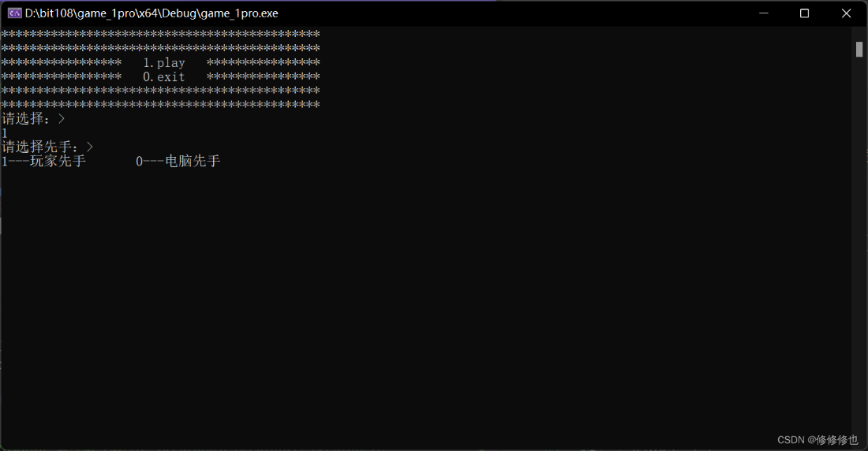
Task: Click asterisks right of "0.exit"
Action: pos(263,77)
